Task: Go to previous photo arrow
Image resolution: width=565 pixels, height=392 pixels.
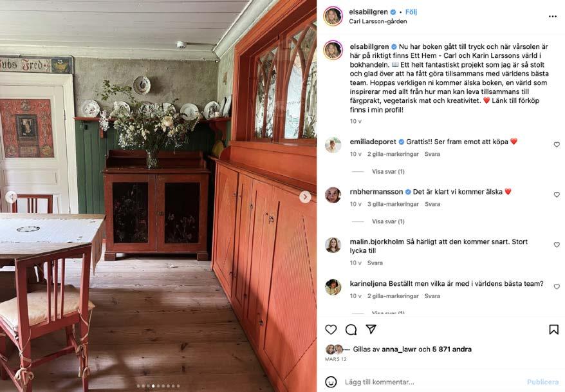Action: click(x=11, y=197)
